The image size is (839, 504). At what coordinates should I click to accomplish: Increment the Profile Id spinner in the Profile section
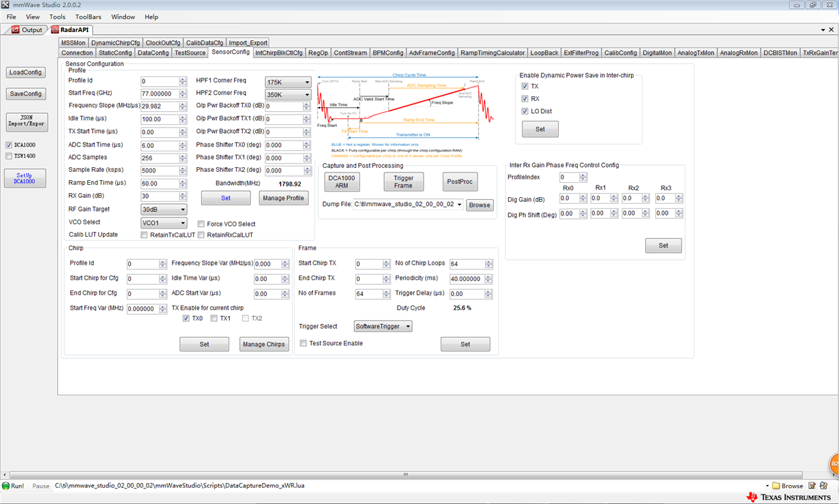coord(183,79)
